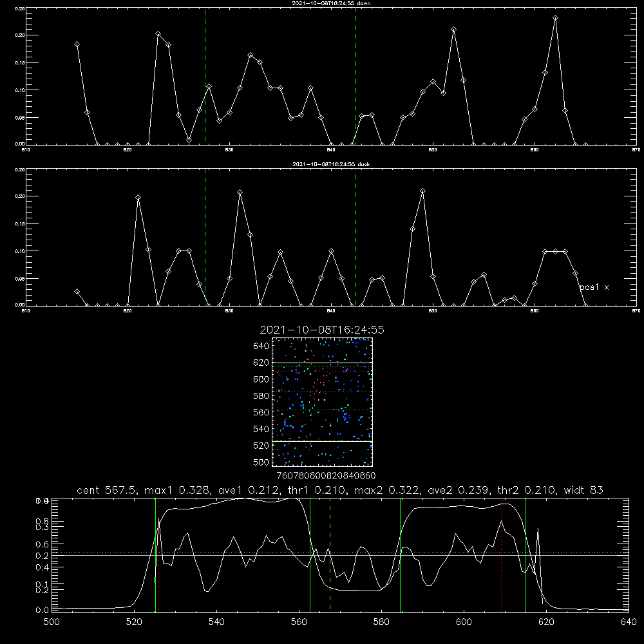The height and width of the screenshot is (644, 644).
Task: Click the dusk plot diamond peak at 840
Action: [332, 251]
